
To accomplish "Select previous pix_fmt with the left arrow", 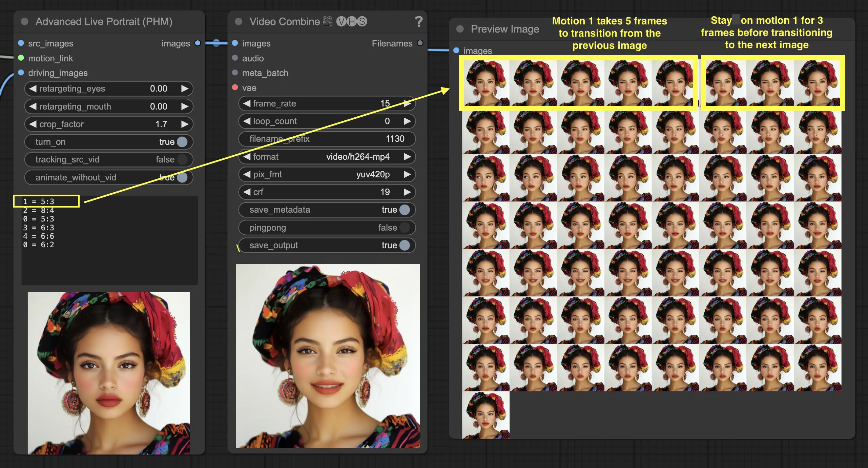I will pos(247,174).
